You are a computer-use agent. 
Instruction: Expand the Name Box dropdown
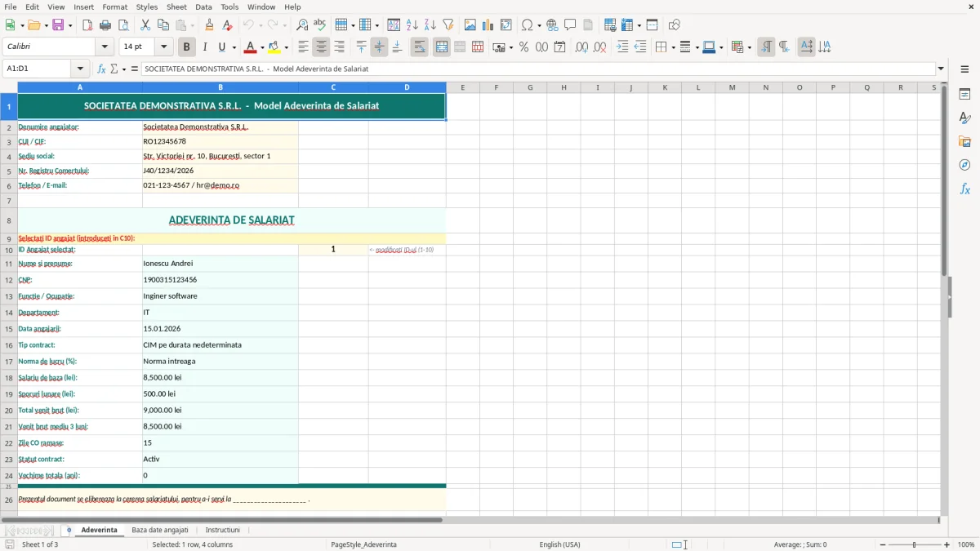(x=80, y=69)
